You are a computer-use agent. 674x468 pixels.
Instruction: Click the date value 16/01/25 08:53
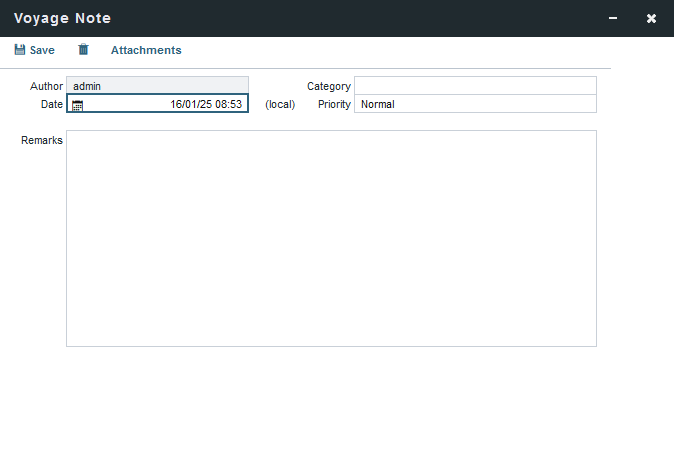click(x=206, y=104)
